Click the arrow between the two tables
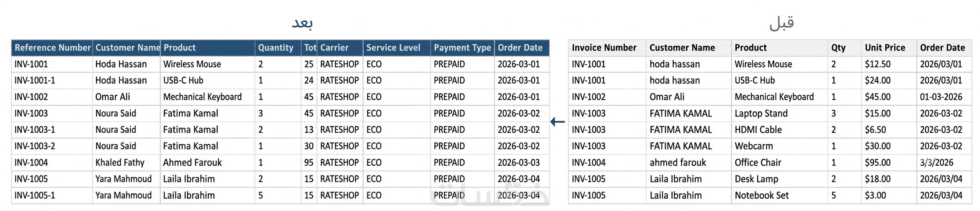This screenshot has width=980, height=211. coord(558,121)
